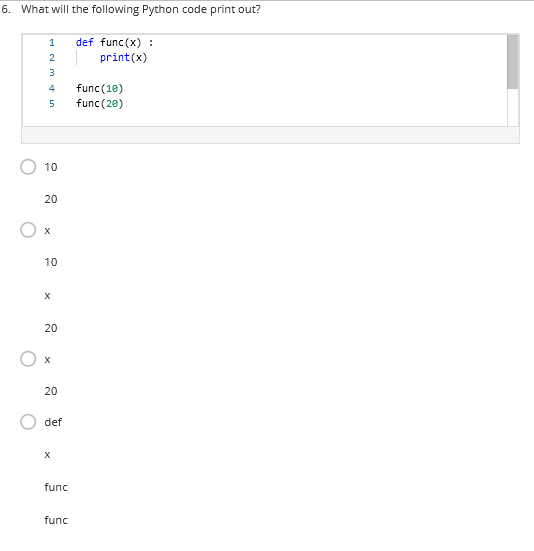Click the last func line in the final answer
534x551 pixels.
56,520
